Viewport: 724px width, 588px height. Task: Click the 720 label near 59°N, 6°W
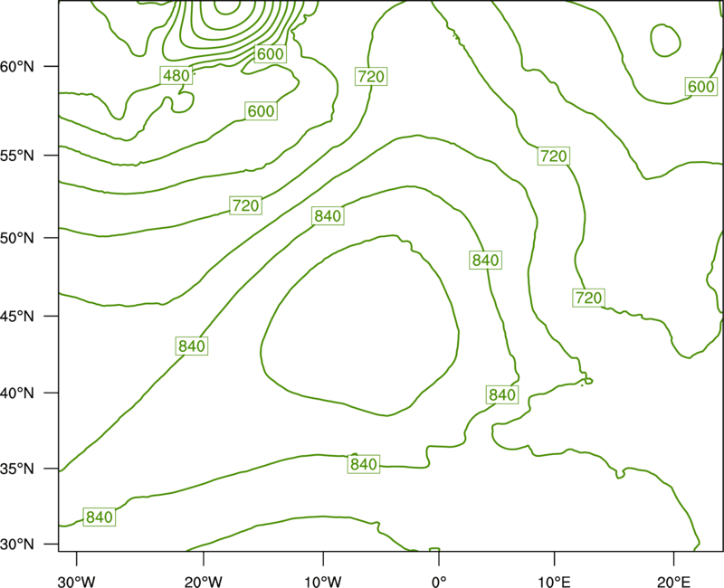371,76
